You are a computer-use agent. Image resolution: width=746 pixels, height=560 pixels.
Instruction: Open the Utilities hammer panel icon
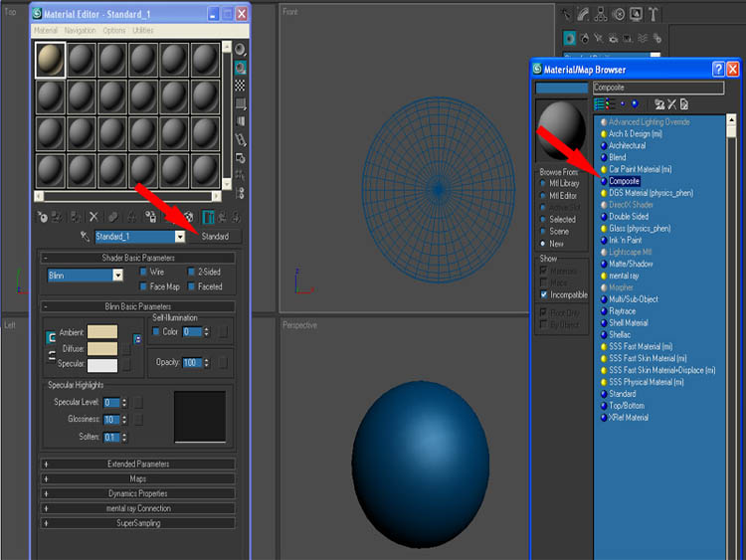pos(653,14)
